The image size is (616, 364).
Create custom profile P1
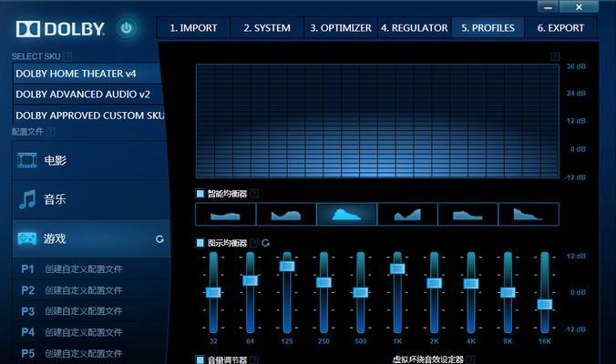pyautogui.click(x=91, y=269)
